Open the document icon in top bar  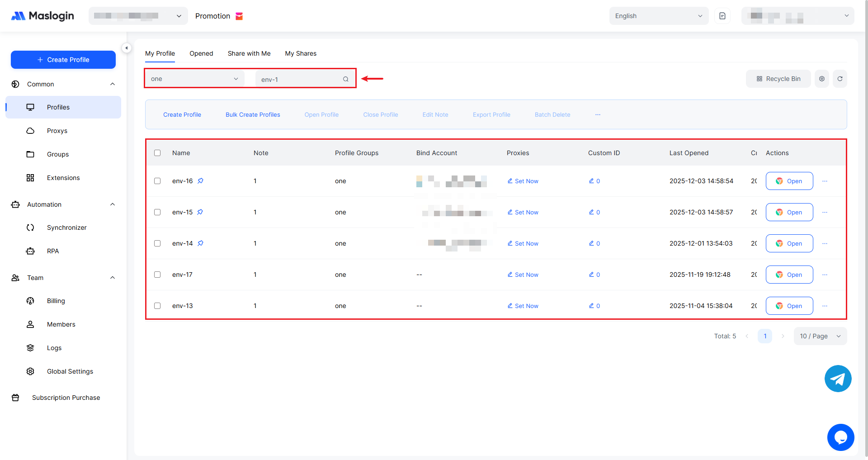(x=722, y=16)
